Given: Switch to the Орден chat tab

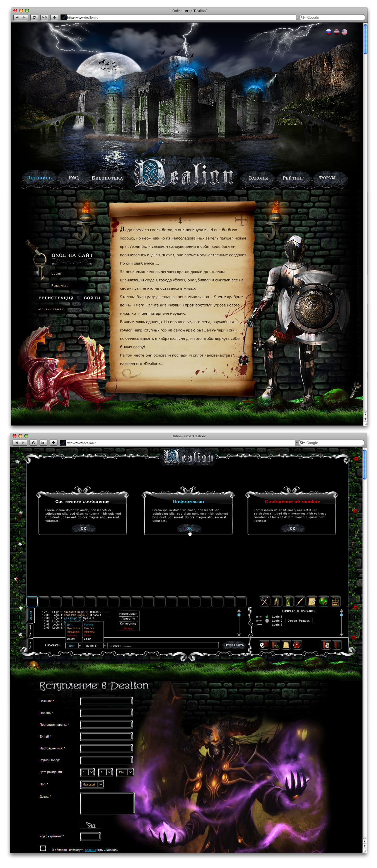Looking at the screenshot, I should pos(30,645).
